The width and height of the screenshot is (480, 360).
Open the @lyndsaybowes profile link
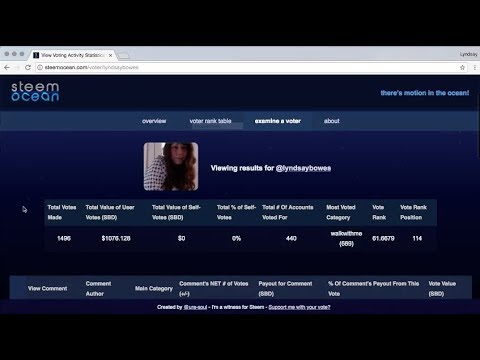pos(303,168)
